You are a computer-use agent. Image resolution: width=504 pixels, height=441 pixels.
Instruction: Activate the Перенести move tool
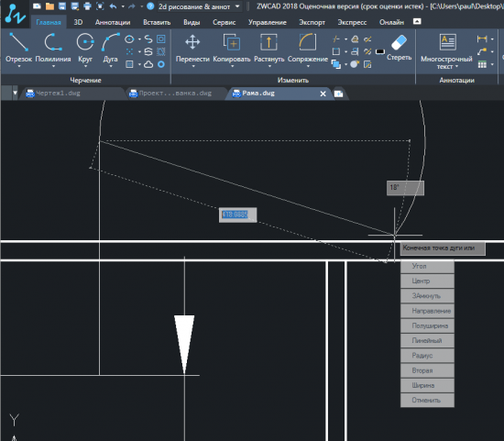click(192, 47)
